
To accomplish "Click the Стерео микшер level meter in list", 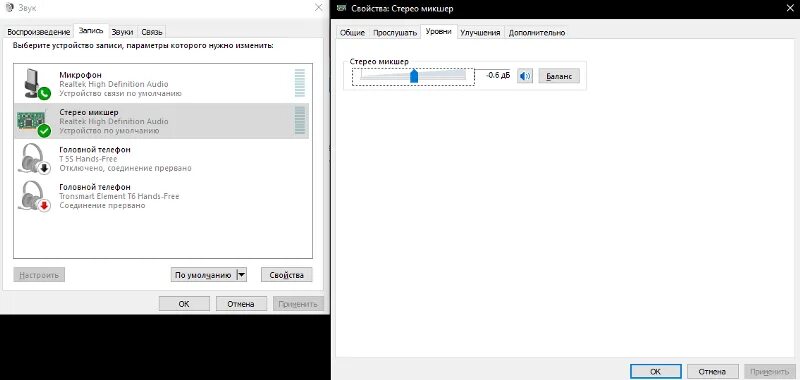I will 299,121.
